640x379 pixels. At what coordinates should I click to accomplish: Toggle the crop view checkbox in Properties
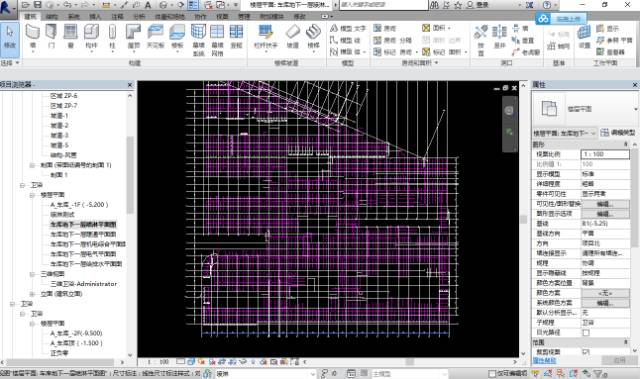[586, 352]
